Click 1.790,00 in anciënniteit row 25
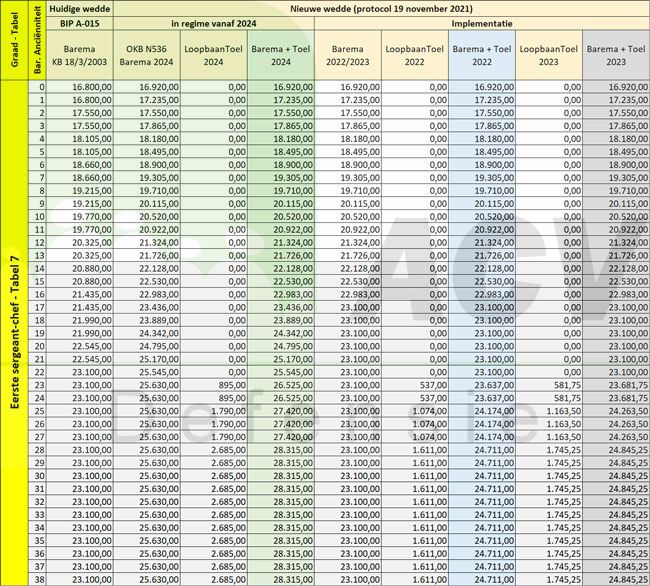The height and width of the screenshot is (586, 650). coord(214,411)
